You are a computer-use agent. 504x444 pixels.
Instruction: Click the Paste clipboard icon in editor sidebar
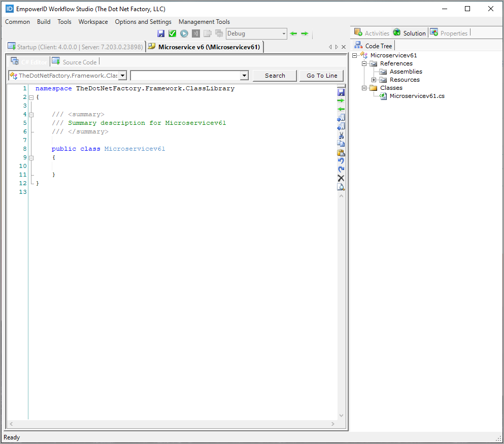tap(341, 152)
